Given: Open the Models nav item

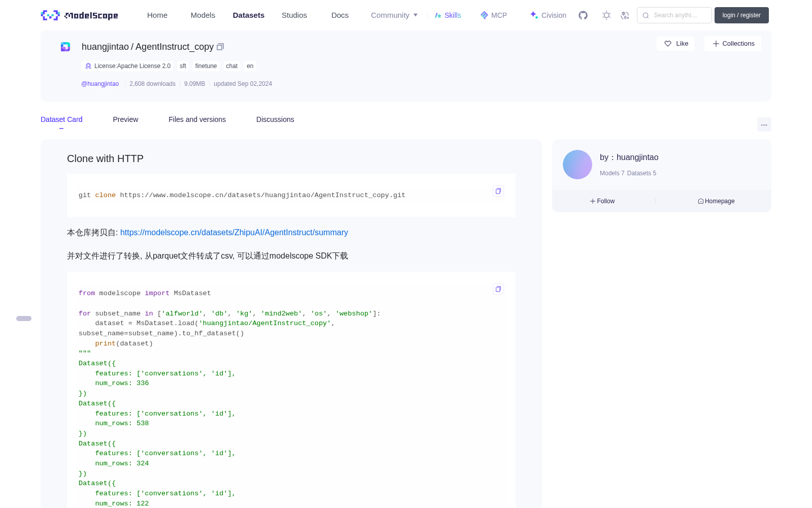Looking at the screenshot, I should tap(203, 15).
